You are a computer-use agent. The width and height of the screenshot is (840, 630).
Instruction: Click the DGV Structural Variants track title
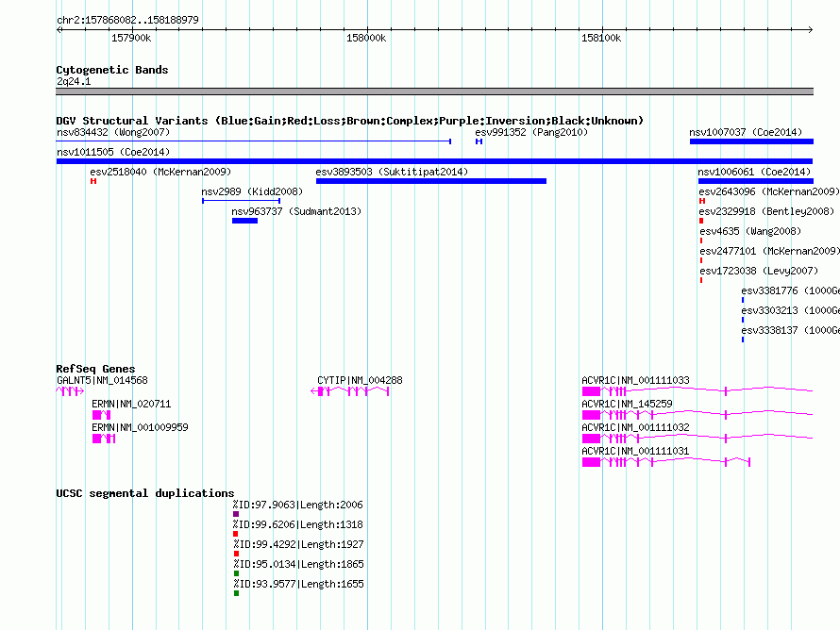(349, 121)
